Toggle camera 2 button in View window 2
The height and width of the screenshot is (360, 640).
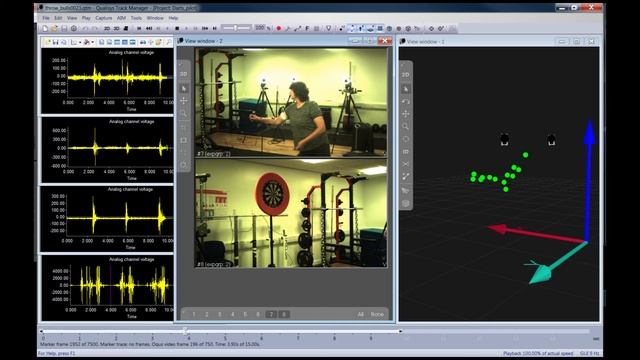207,314
